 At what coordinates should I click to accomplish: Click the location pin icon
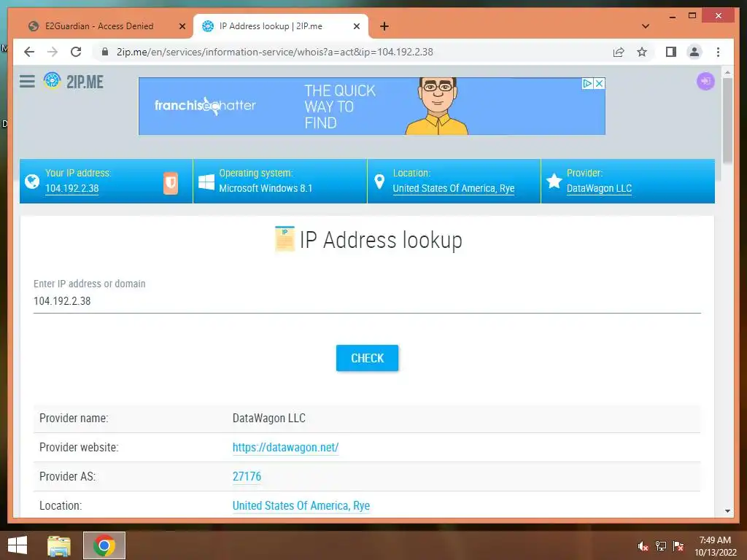(379, 182)
